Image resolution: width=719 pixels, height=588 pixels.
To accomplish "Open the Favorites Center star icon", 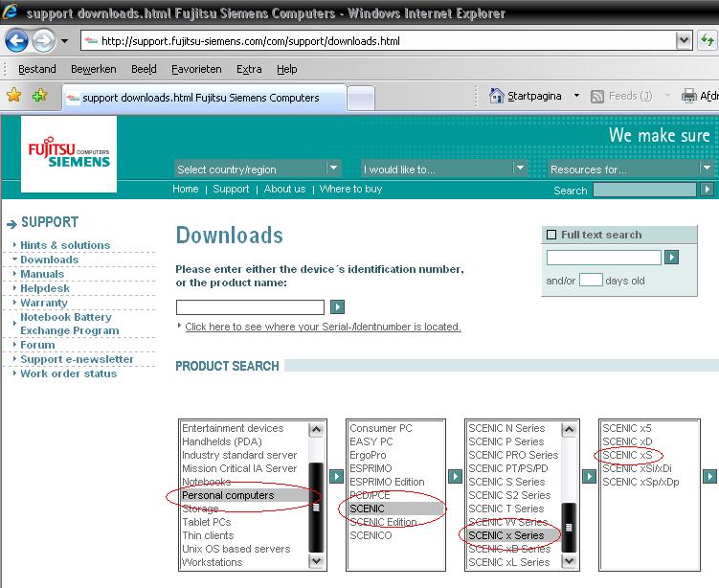I will (14, 96).
